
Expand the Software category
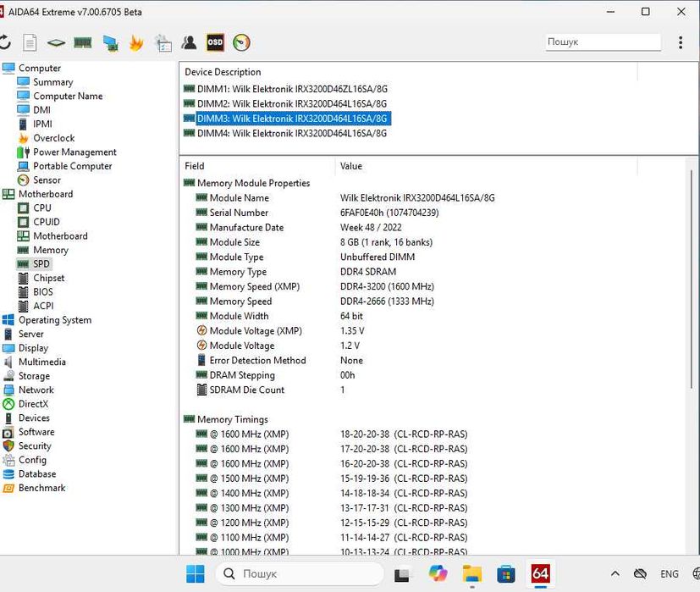36,432
